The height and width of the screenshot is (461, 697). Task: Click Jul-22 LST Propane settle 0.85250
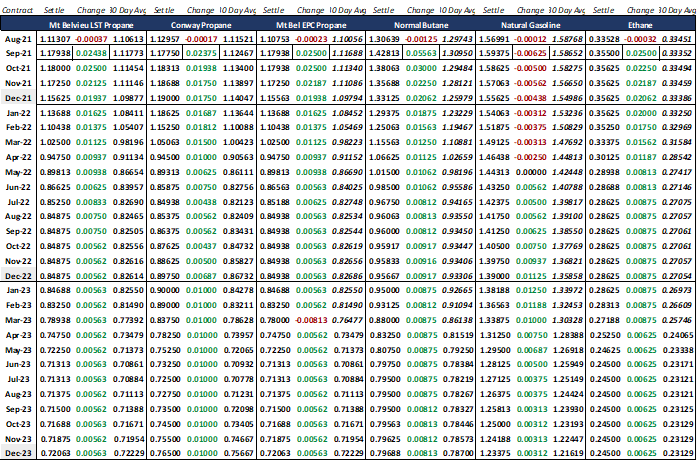point(55,202)
